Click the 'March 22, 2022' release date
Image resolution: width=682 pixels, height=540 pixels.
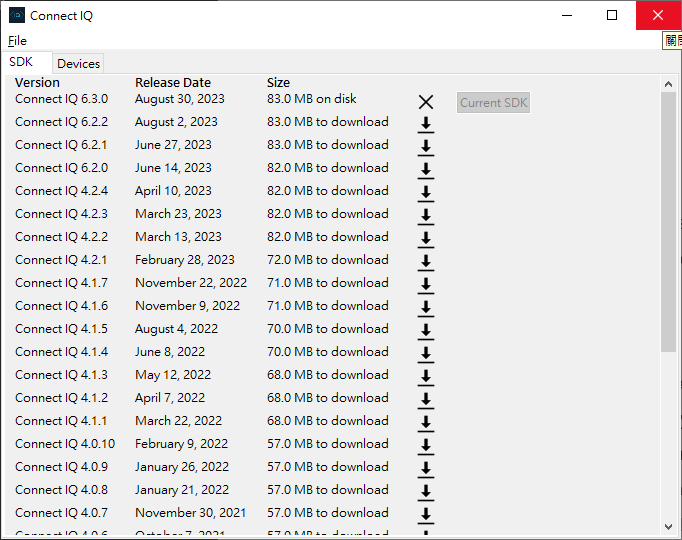pos(178,422)
